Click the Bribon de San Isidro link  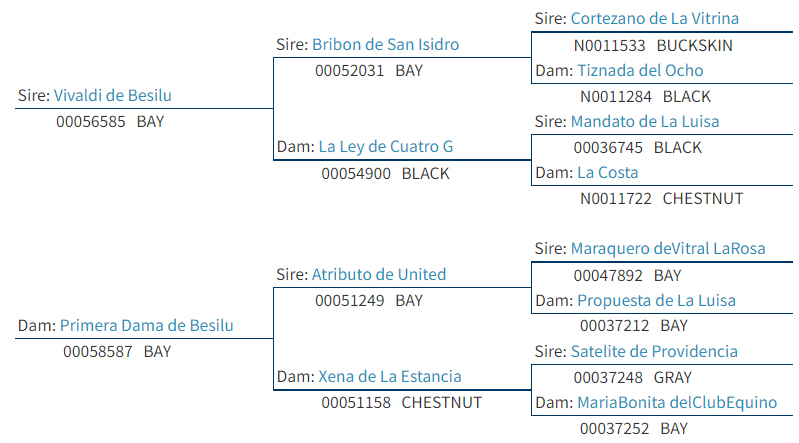pyautogui.click(x=385, y=44)
